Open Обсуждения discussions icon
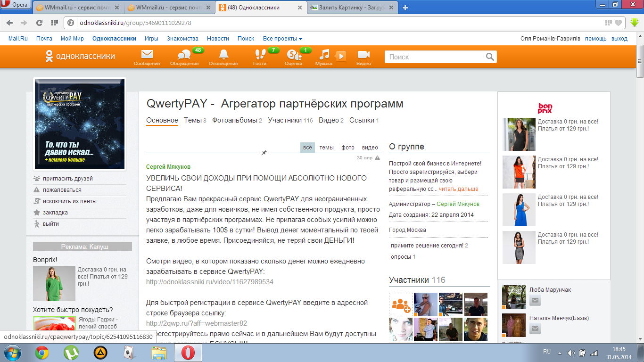Image resolution: width=644 pixels, height=362 pixels. click(x=184, y=55)
